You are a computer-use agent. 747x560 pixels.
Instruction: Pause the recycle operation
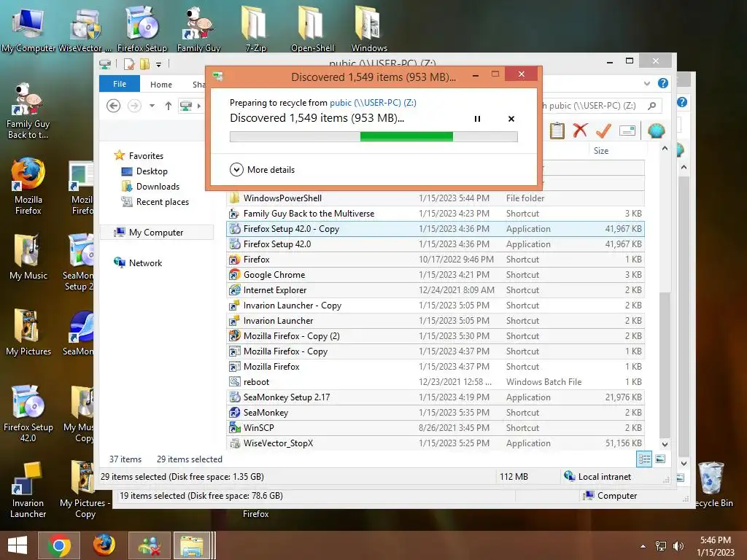click(477, 119)
